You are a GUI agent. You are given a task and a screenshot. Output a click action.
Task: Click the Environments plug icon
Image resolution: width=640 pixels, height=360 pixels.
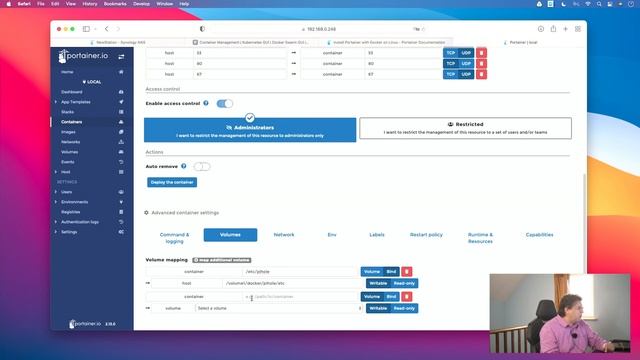(121, 202)
